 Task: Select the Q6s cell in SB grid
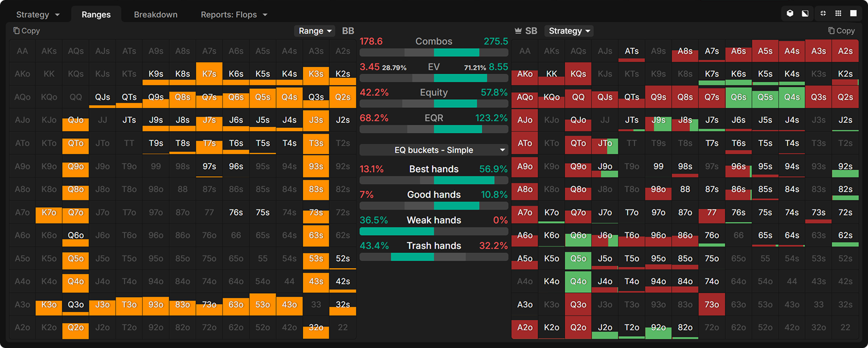[738, 98]
